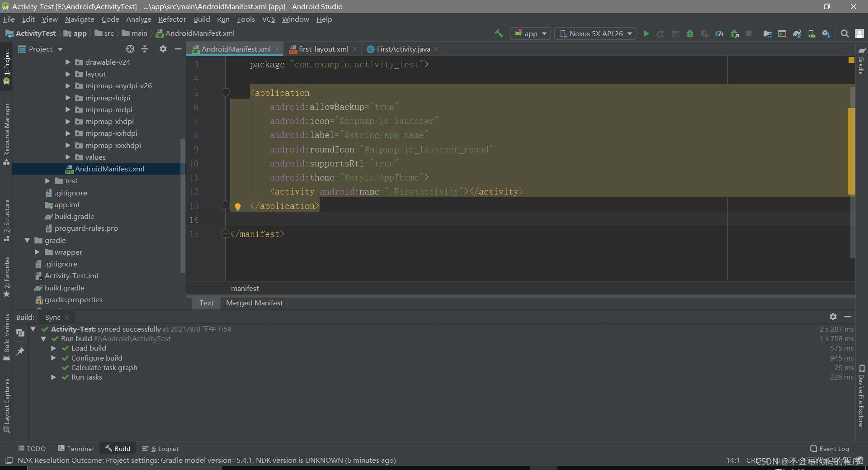Toggle the Gradle side panel
868x470 pixels.
click(x=861, y=61)
